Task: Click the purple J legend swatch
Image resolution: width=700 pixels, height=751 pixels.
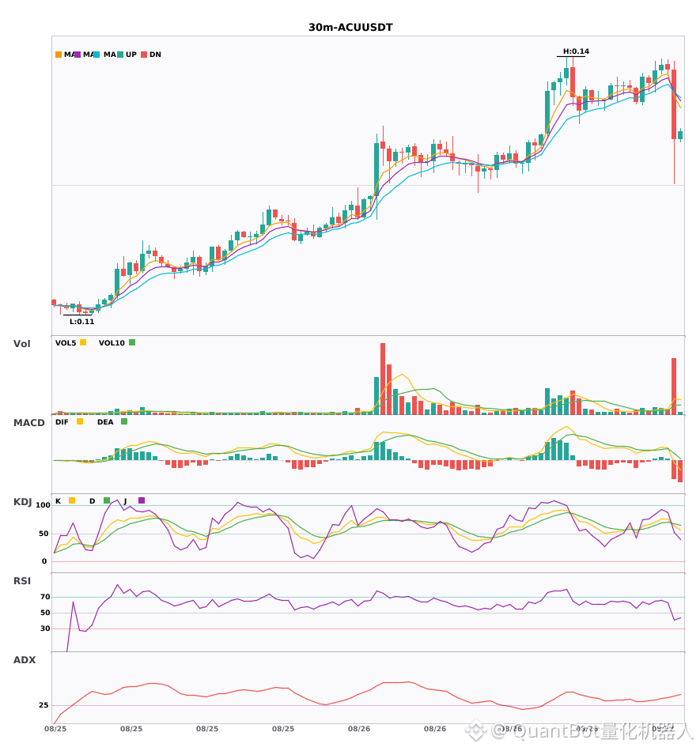Action: [142, 500]
